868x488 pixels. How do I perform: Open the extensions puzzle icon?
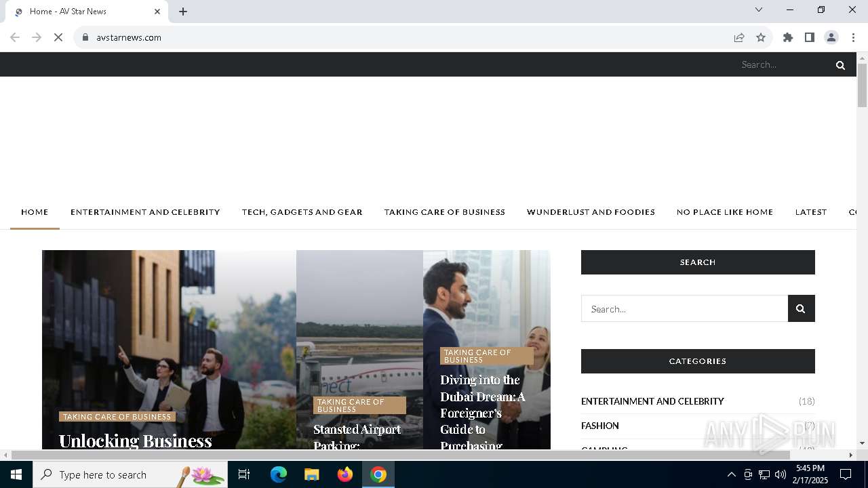(x=788, y=37)
